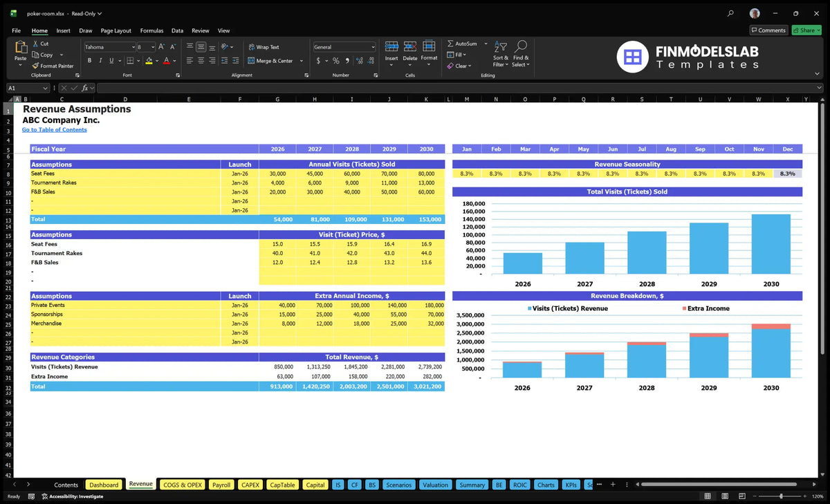Image resolution: width=830 pixels, height=504 pixels.
Task: Click the Share button
Action: tap(806, 30)
